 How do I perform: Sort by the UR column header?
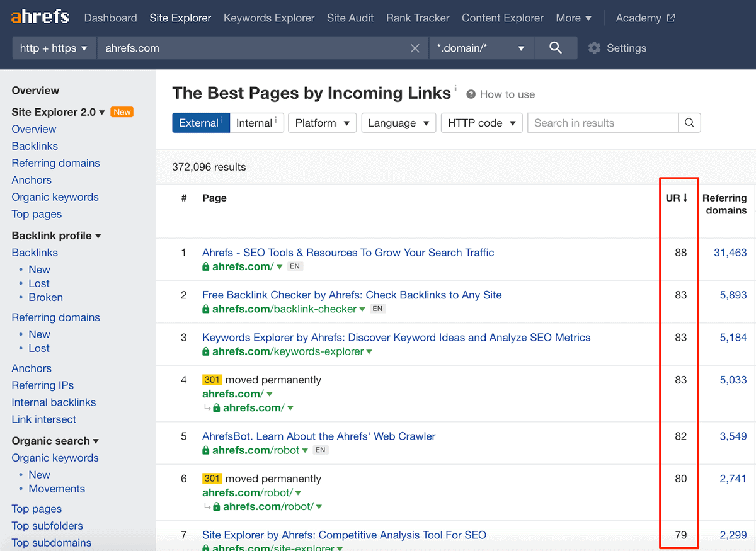[x=677, y=198]
